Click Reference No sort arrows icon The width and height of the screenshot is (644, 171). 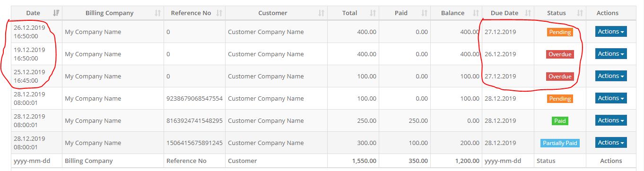point(219,13)
